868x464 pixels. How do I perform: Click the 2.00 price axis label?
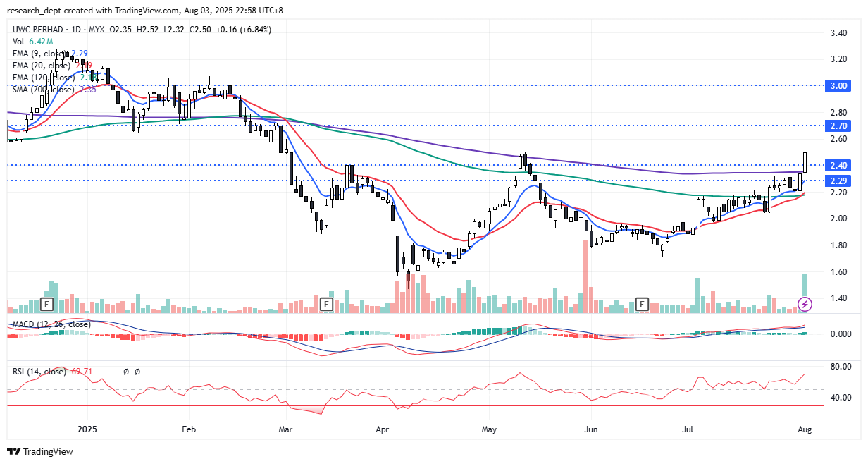point(838,219)
